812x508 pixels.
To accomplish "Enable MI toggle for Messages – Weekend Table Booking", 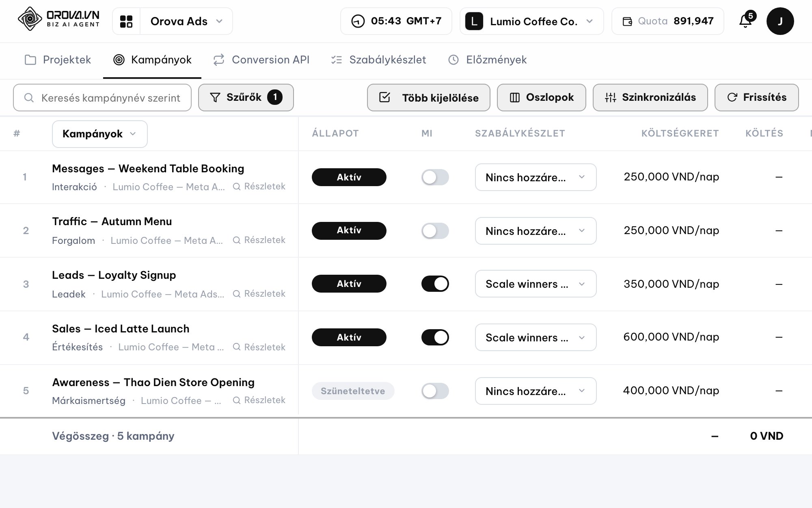I will (x=435, y=177).
